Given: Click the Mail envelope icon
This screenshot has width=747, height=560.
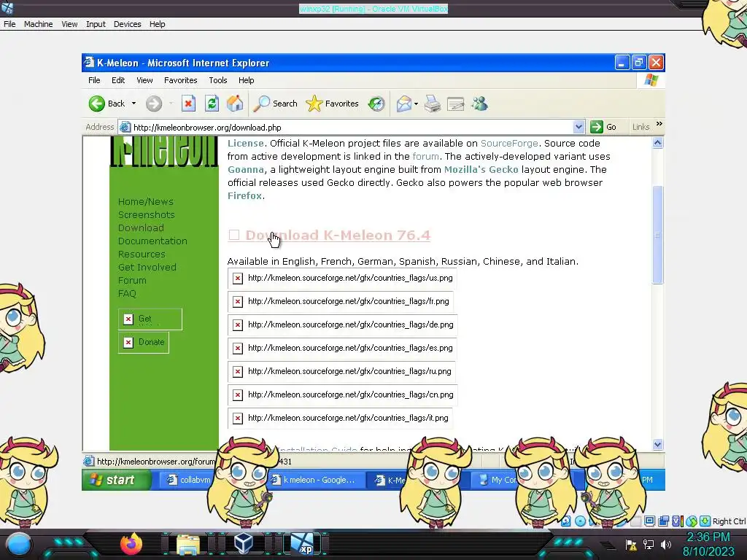Looking at the screenshot, I should tap(403, 104).
